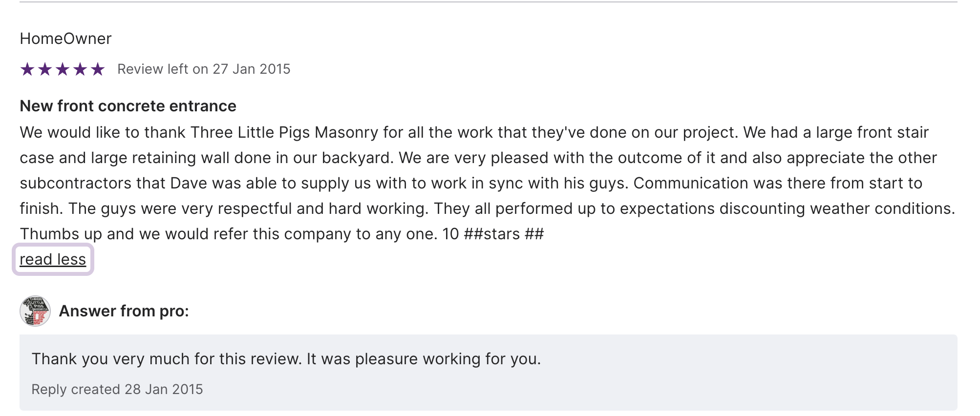Screen dimensions: 980x416
Task: Click the word "Communication" in the review
Action: point(691,183)
